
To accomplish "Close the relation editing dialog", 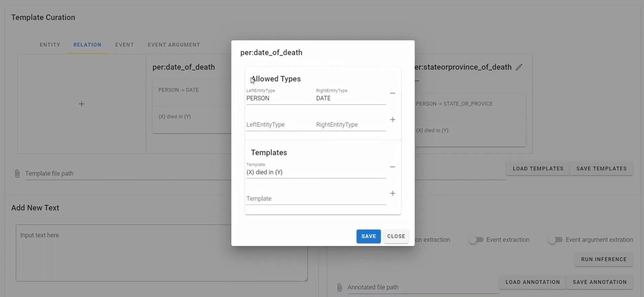I will coord(396,236).
